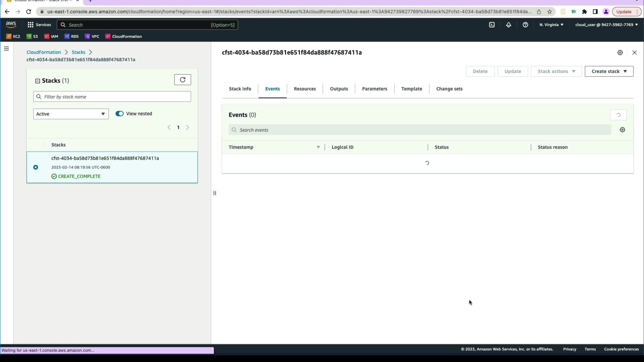Open the Active filter dropdown
The height and width of the screenshot is (362, 644).
click(71, 114)
